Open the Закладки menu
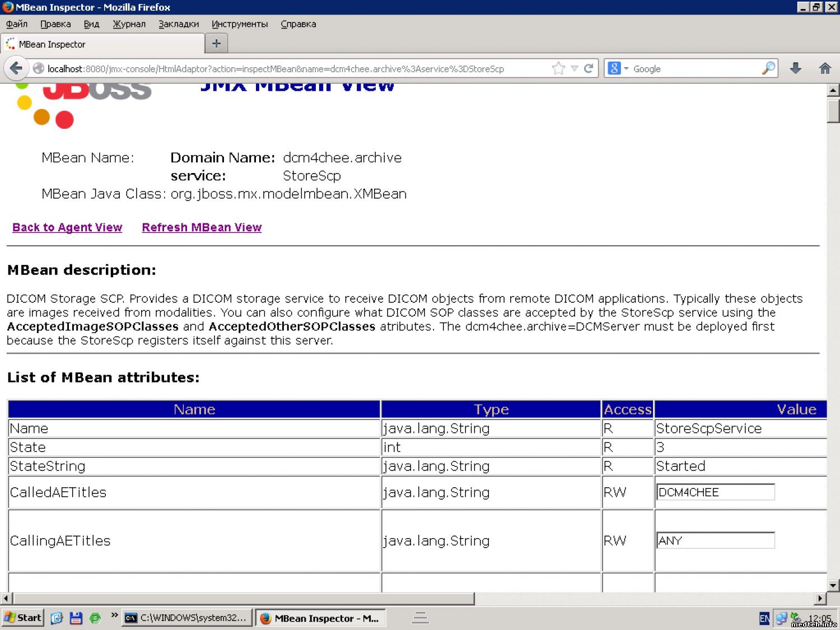Screen dimensions: 840x630 point(179,24)
